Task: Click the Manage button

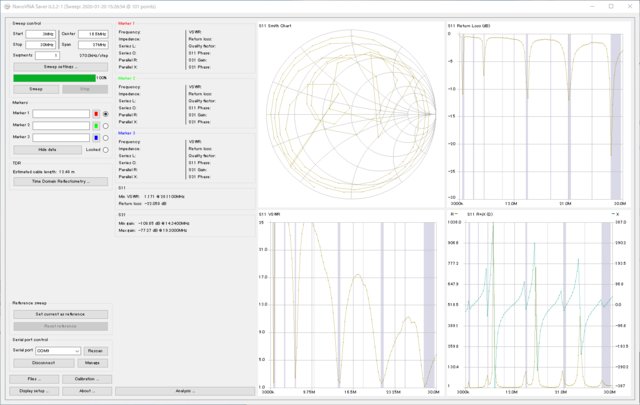Action: pyautogui.click(x=92, y=363)
